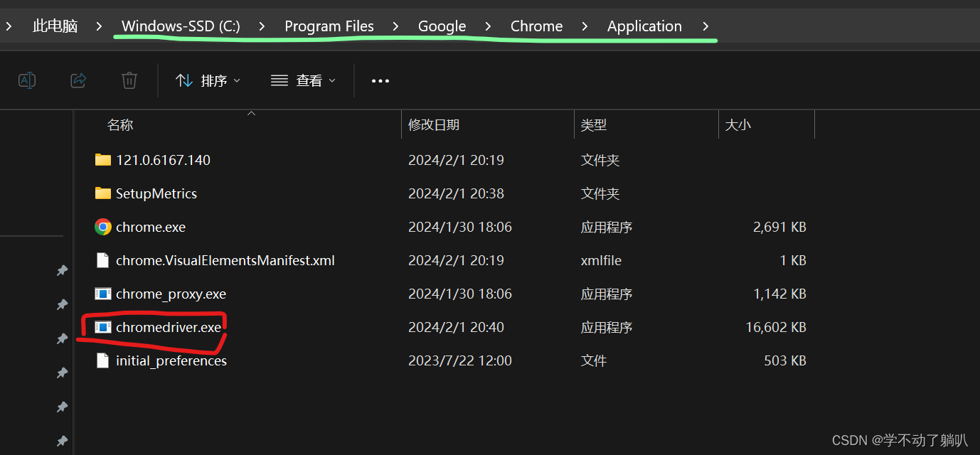
Task: Open the three-dot more options menu
Action: [380, 80]
